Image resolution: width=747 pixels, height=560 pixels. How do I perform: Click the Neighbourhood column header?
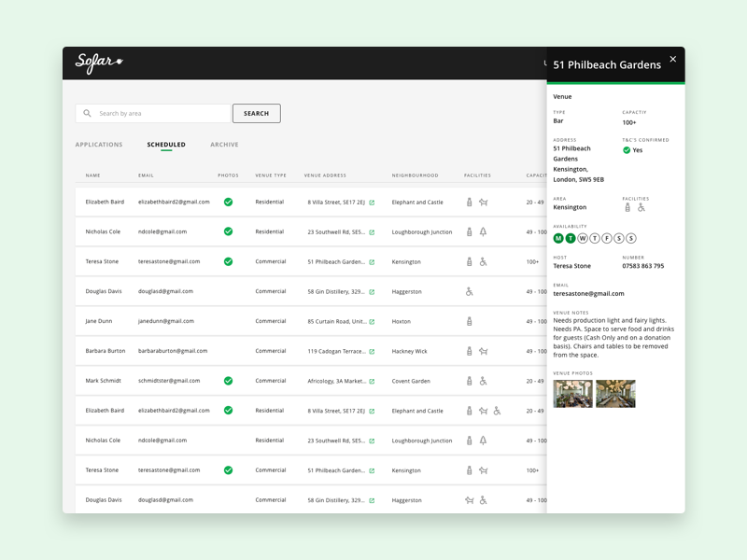pyautogui.click(x=415, y=175)
